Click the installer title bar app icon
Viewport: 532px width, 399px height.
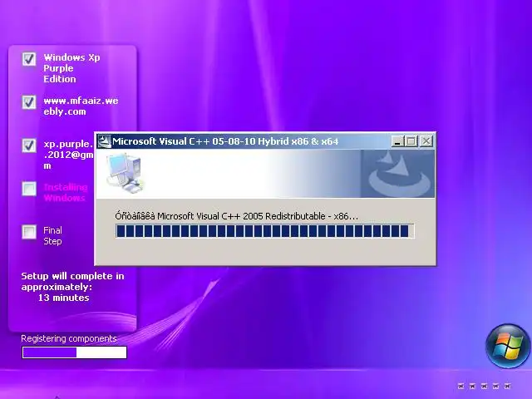click(104, 141)
